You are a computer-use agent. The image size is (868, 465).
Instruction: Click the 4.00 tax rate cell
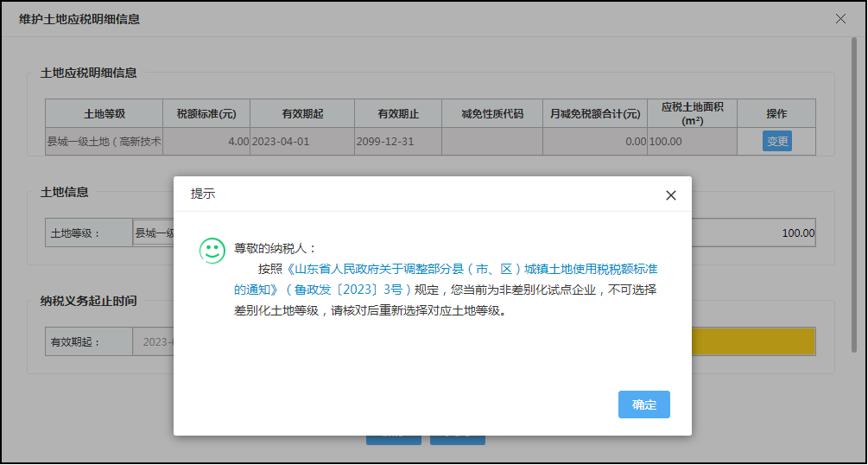[206, 142]
